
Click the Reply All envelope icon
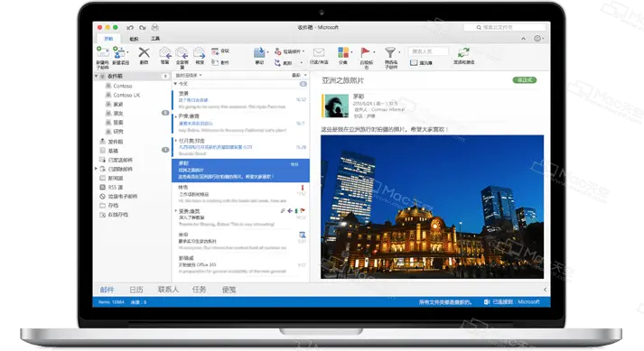pyautogui.click(x=182, y=52)
